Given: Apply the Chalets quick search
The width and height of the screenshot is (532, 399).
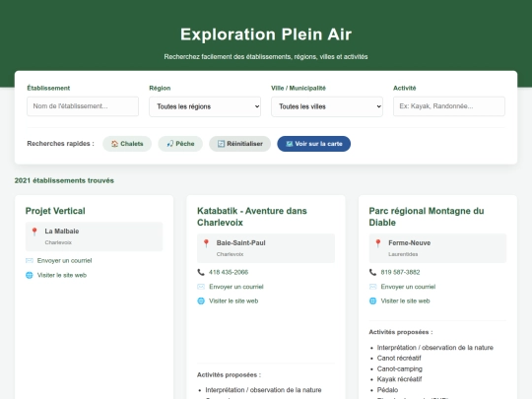Looking at the screenshot, I should [127, 144].
